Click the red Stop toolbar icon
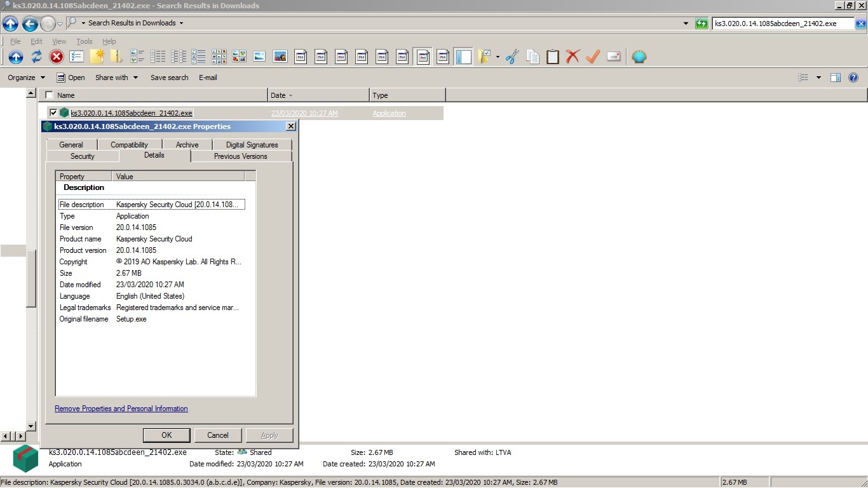Viewport: 868px width, 488px height. click(x=57, y=57)
